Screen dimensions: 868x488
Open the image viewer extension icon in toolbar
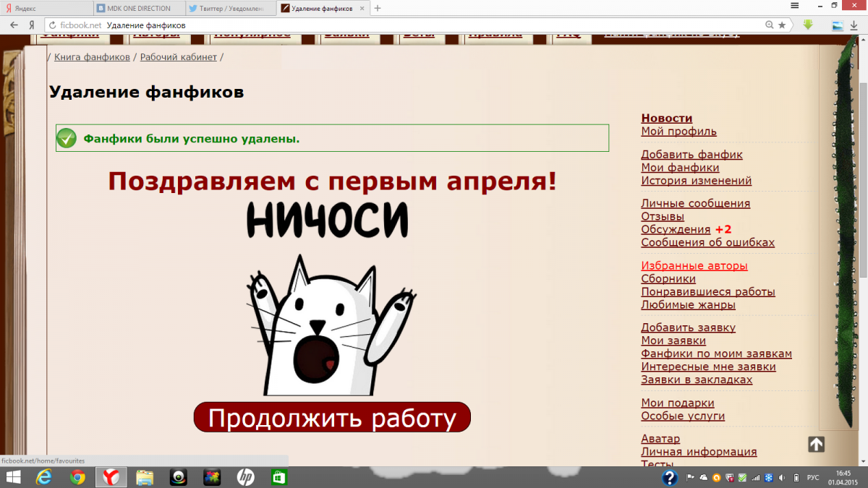click(x=838, y=24)
